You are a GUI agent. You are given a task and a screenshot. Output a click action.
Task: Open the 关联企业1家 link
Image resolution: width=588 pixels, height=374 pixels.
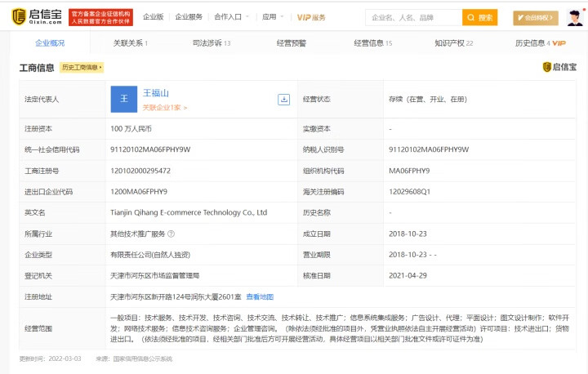[x=165, y=108]
